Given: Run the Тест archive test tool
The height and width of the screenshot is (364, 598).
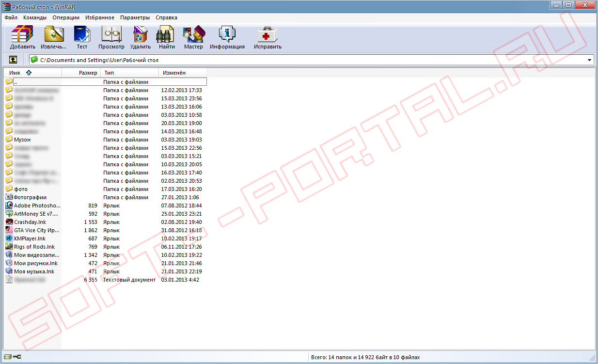Looking at the screenshot, I should [82, 34].
